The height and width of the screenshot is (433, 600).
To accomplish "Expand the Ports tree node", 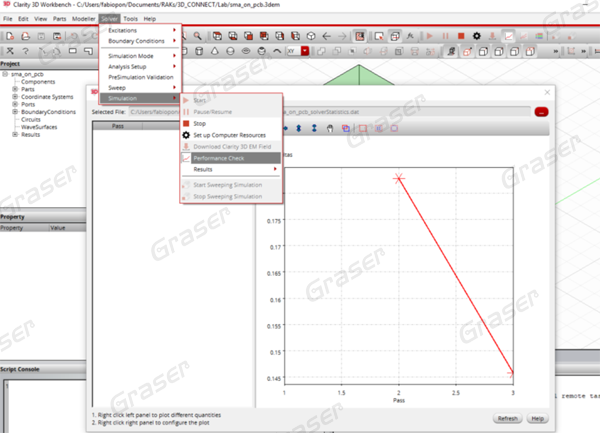I will coord(15,104).
